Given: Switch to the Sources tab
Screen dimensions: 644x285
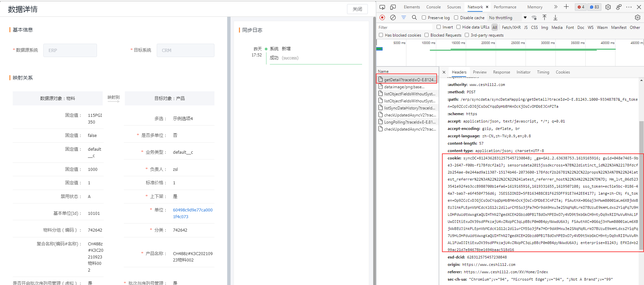Looking at the screenshot, I should tap(454, 7).
